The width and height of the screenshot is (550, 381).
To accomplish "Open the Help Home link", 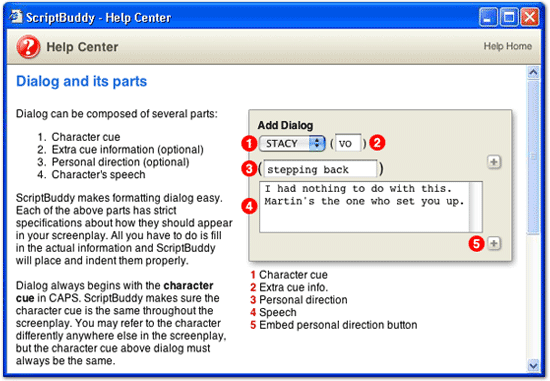I will click(x=508, y=46).
